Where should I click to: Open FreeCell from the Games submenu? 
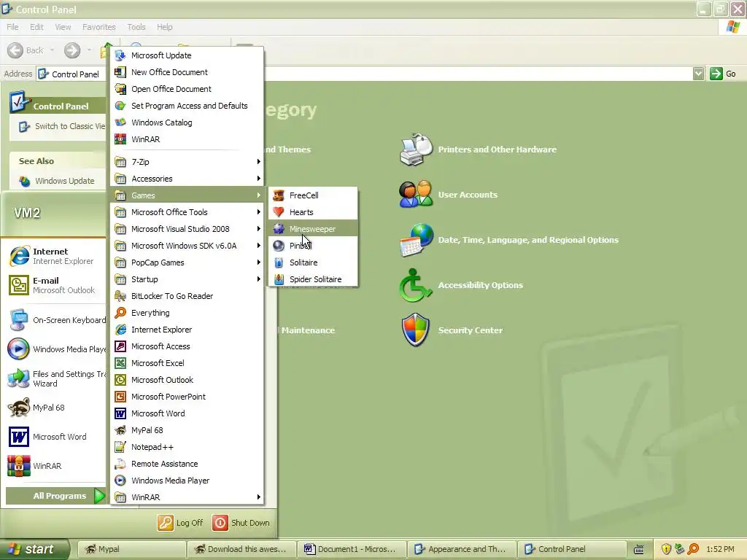[x=312, y=195]
